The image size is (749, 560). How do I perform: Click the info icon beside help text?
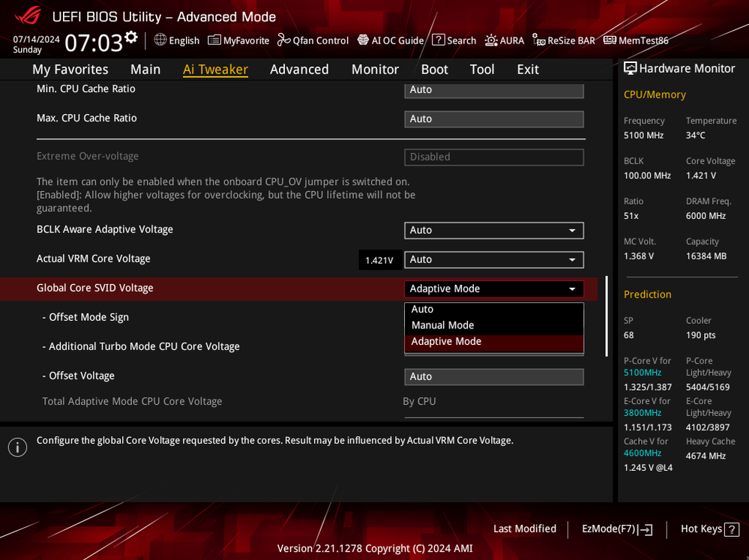[18, 448]
